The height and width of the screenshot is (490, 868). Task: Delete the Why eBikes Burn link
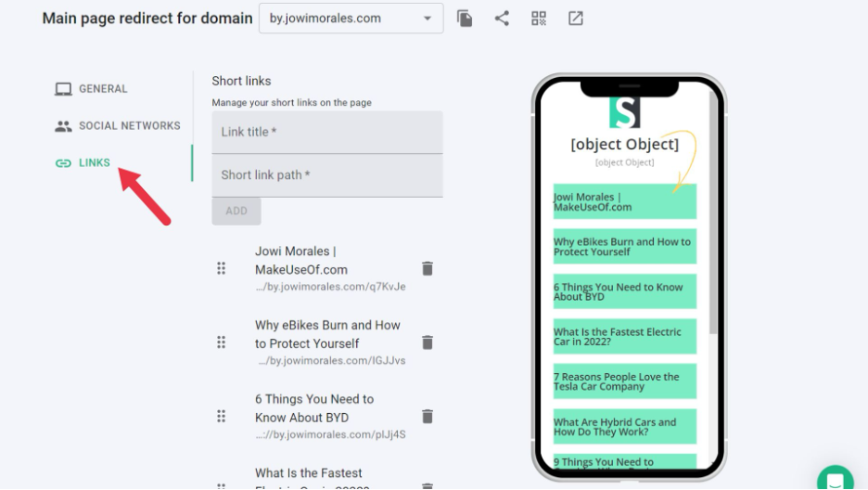428,342
